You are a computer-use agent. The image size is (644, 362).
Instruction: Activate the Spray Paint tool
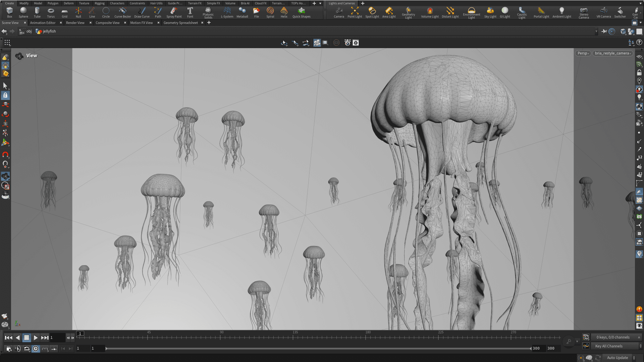(x=174, y=12)
